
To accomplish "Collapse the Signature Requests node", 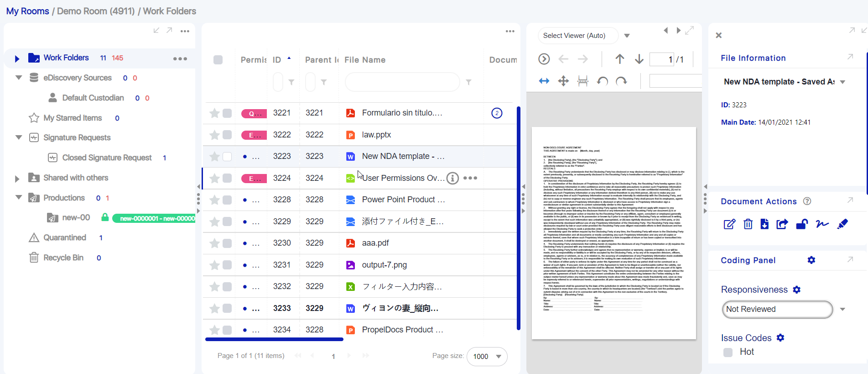I will pyautogui.click(x=19, y=137).
